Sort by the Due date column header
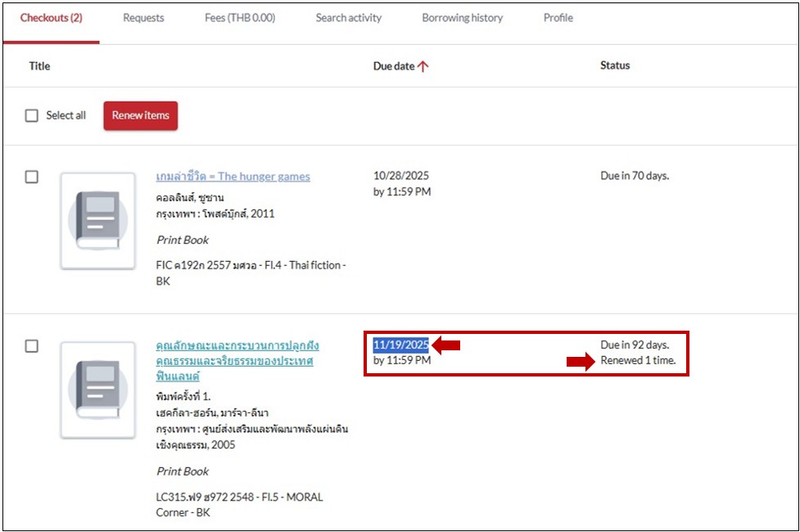Viewport: 800px width, 532px height. click(394, 66)
